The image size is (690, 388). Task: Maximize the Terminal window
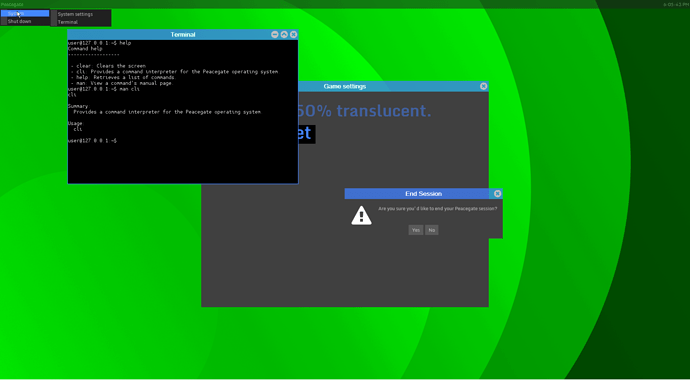point(284,34)
